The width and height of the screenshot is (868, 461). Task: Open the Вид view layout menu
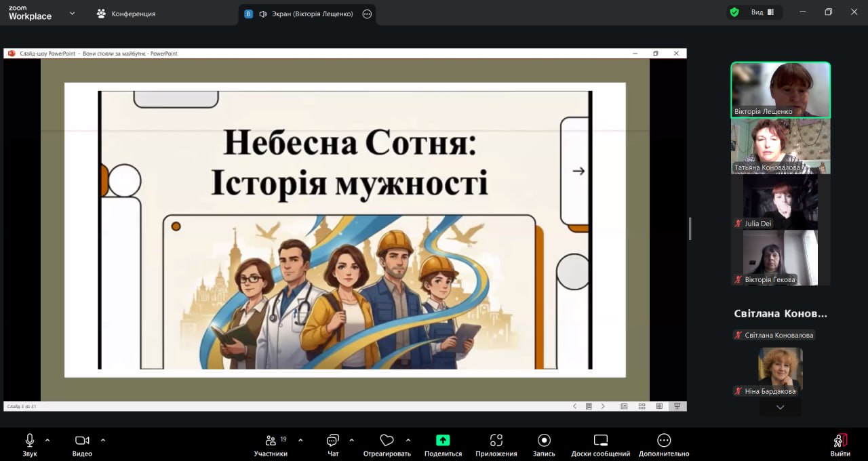[762, 12]
